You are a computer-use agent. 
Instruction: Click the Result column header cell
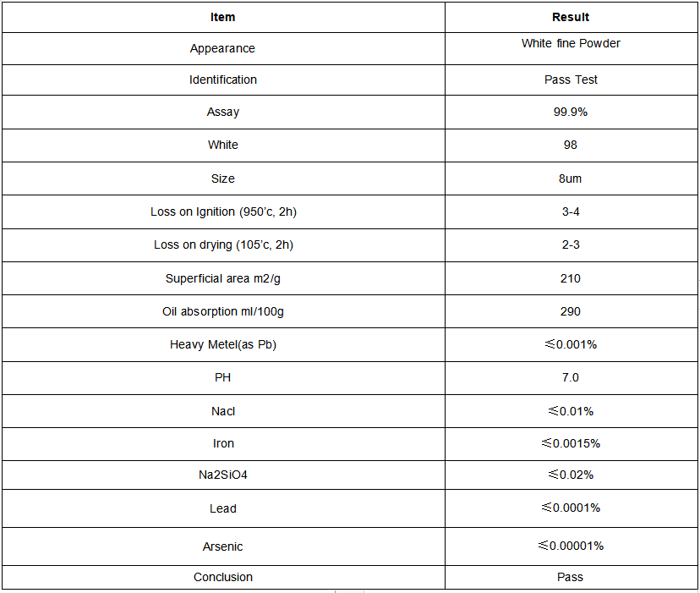coord(571,17)
